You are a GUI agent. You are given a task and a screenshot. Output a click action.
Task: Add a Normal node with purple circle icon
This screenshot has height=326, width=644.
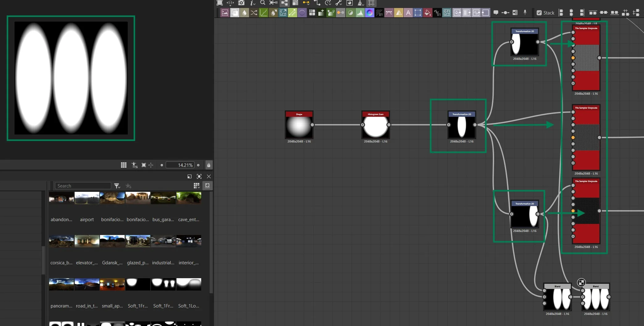(302, 13)
